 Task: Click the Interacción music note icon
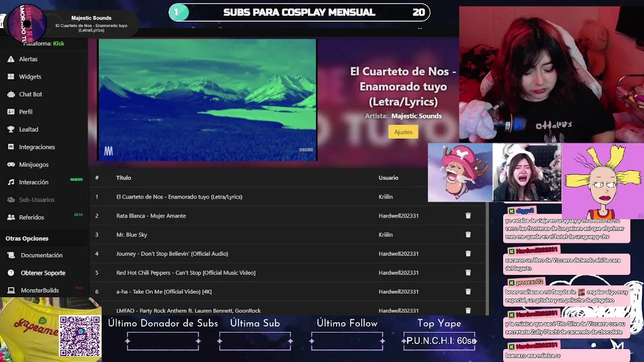pyautogui.click(x=11, y=182)
